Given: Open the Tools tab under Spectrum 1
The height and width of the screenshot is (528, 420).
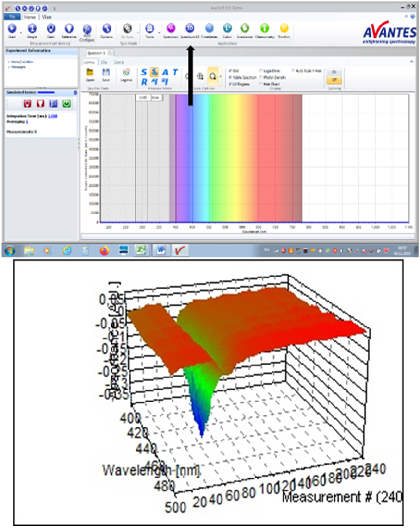Looking at the screenshot, I should pyautogui.click(x=119, y=63).
